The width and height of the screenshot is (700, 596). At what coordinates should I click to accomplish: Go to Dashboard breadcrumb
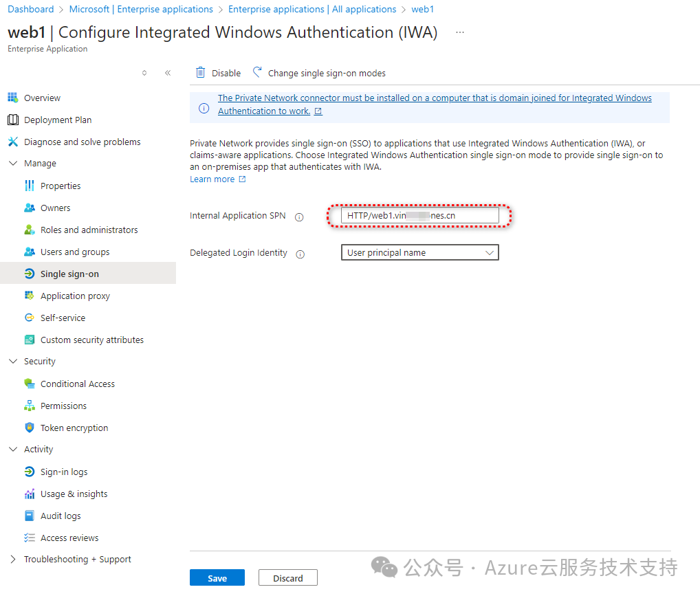point(31,9)
